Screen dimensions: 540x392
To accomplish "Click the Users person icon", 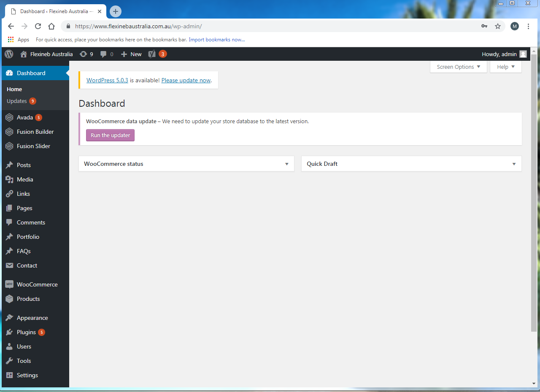I will point(9,346).
